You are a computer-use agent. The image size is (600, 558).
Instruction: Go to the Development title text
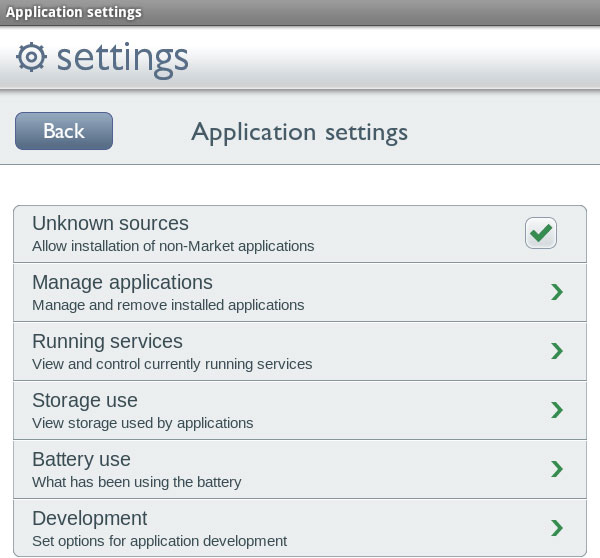(x=89, y=518)
